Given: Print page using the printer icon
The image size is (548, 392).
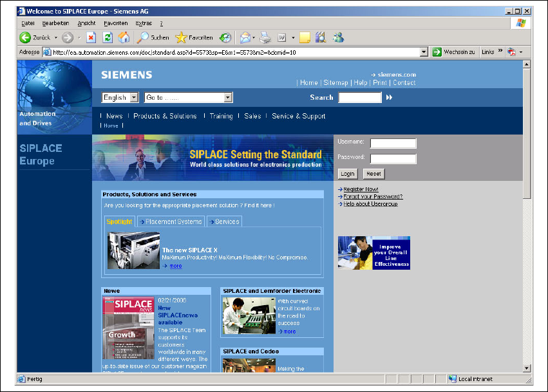Looking at the screenshot, I should [x=265, y=37].
